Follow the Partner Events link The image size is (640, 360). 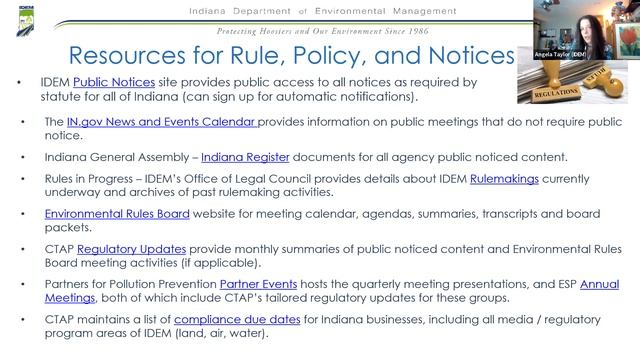coord(258,284)
